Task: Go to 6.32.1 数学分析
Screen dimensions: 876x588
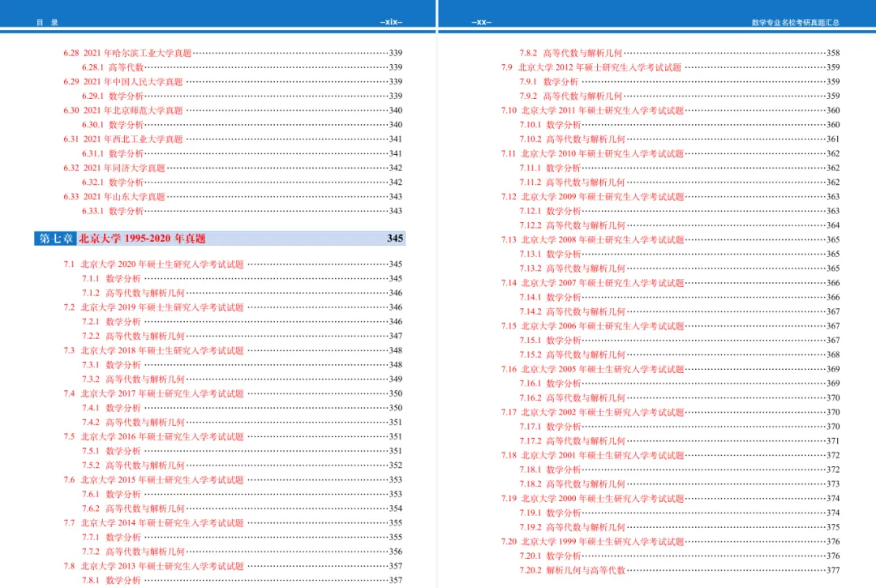Action: pyautogui.click(x=242, y=182)
